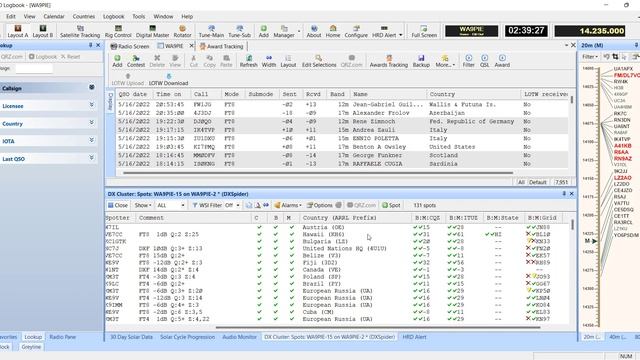Open the Show dropdown in DX cluster
Image resolution: width=640 pixels, height=360 pixels.
point(143,205)
